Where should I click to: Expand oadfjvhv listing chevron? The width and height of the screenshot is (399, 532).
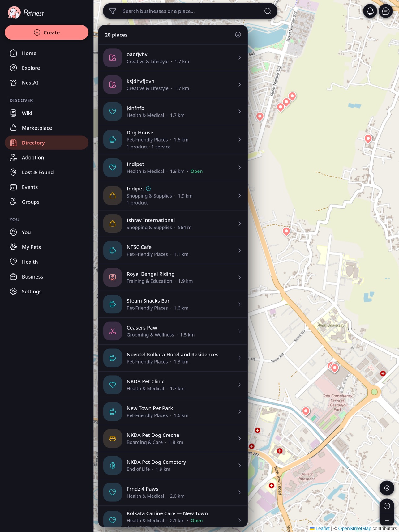(239, 58)
